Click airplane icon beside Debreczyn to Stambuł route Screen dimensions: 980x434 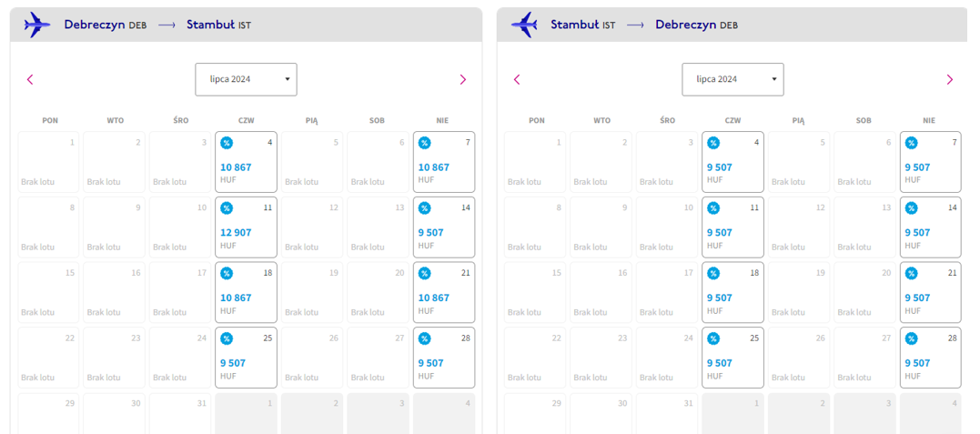37,25
